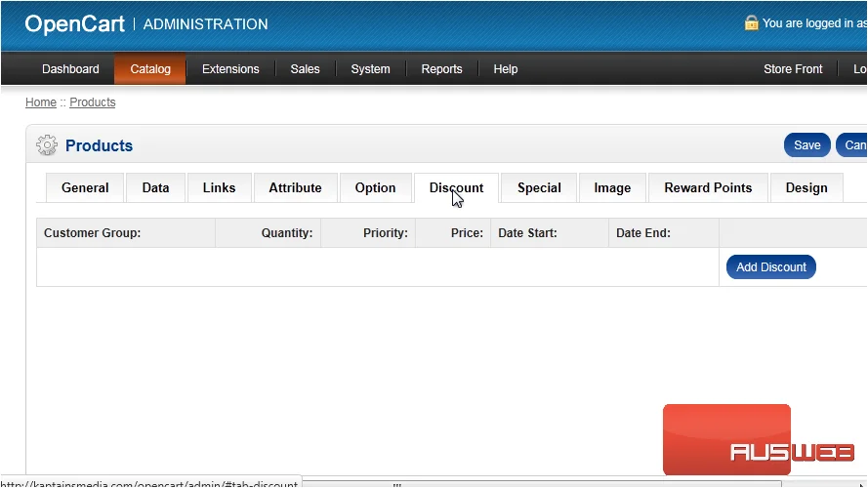Screen dimensions: 868x488
Task: Click the Add Discount button
Action: pos(771,267)
